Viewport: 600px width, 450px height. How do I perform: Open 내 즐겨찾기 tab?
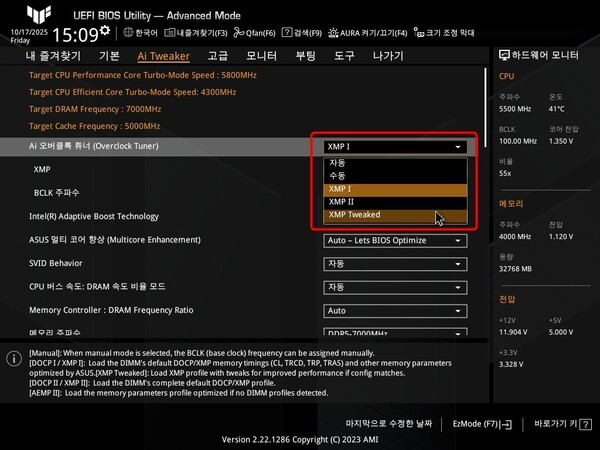(x=53, y=56)
